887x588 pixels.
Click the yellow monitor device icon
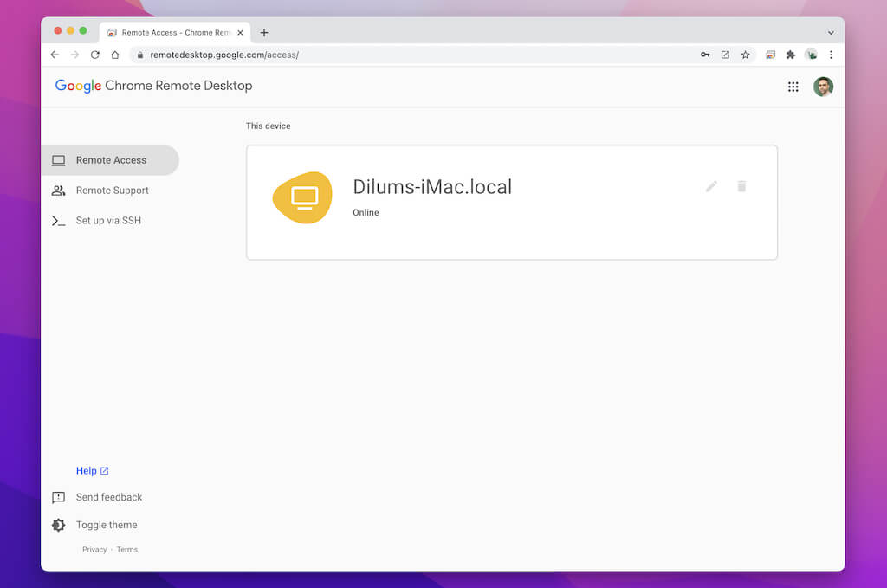[x=303, y=197]
